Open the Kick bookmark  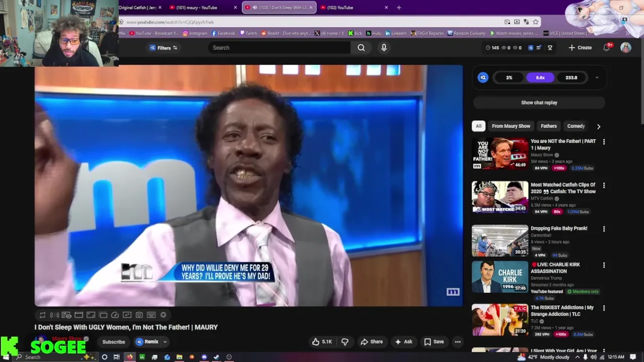(355, 33)
